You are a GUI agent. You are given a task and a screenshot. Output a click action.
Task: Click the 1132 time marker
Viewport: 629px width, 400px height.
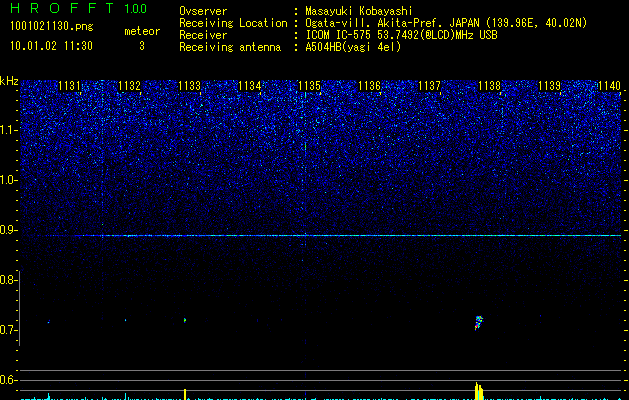coord(129,86)
